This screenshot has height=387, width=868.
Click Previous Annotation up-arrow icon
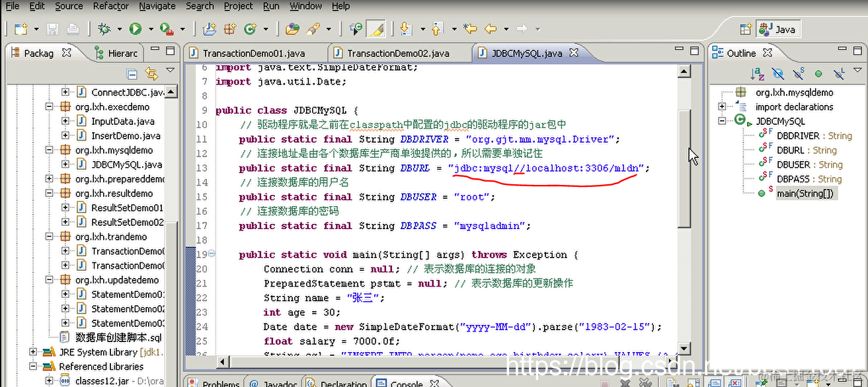coord(438,29)
